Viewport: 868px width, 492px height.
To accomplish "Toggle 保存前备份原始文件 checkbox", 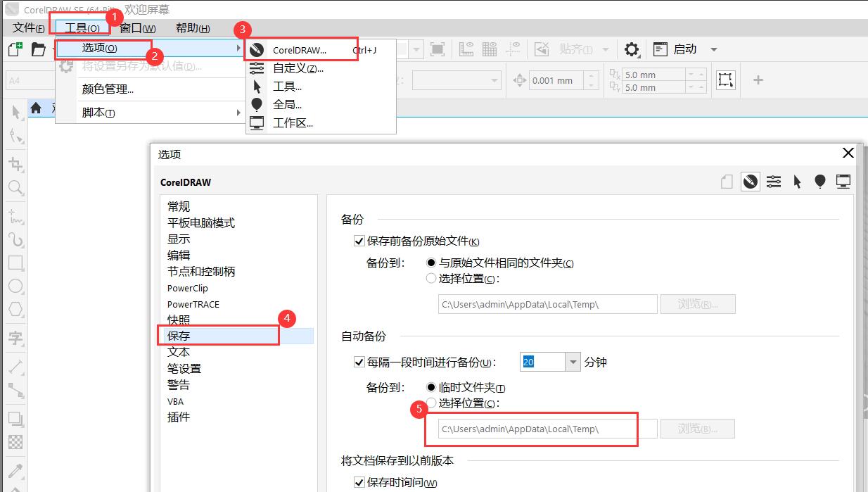I will coord(359,241).
